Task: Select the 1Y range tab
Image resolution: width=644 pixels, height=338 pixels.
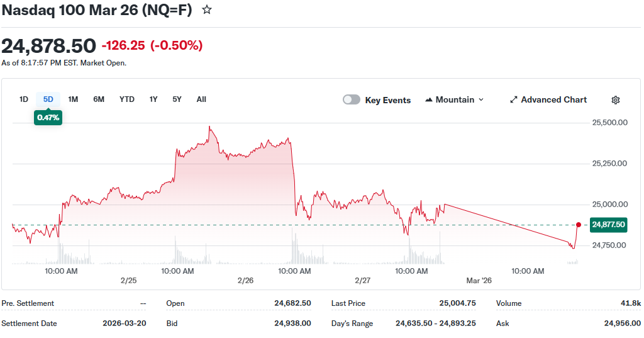Action: (153, 99)
